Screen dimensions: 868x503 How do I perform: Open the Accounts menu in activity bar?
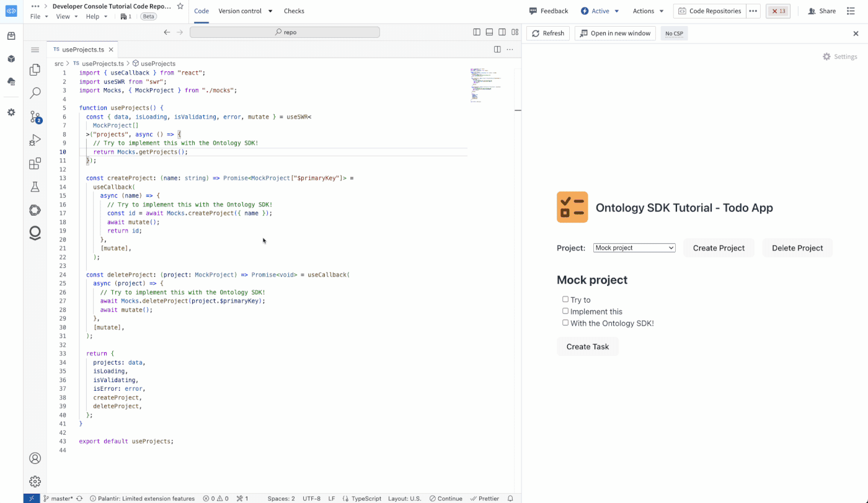(35, 458)
